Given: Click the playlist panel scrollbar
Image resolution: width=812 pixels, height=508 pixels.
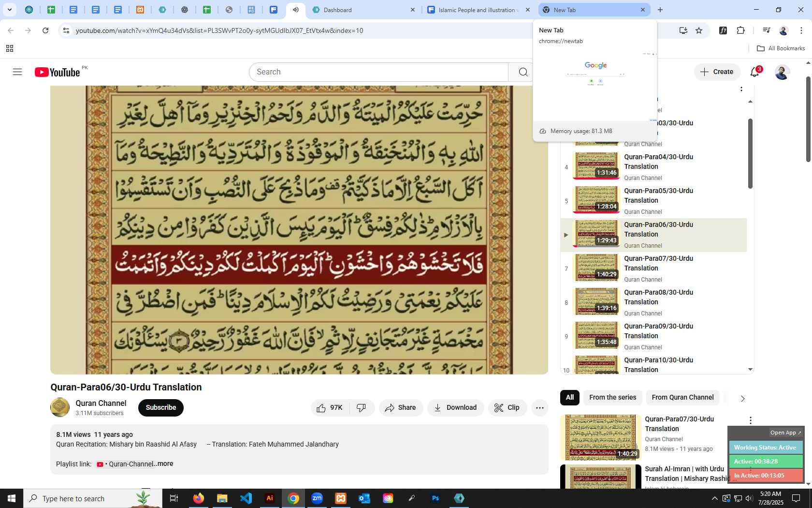Looking at the screenshot, I should 750,153.
